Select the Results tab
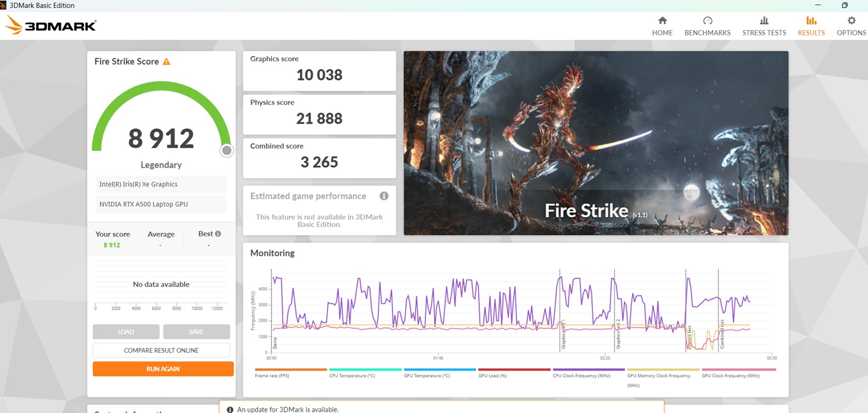The width and height of the screenshot is (868, 413). tap(811, 27)
